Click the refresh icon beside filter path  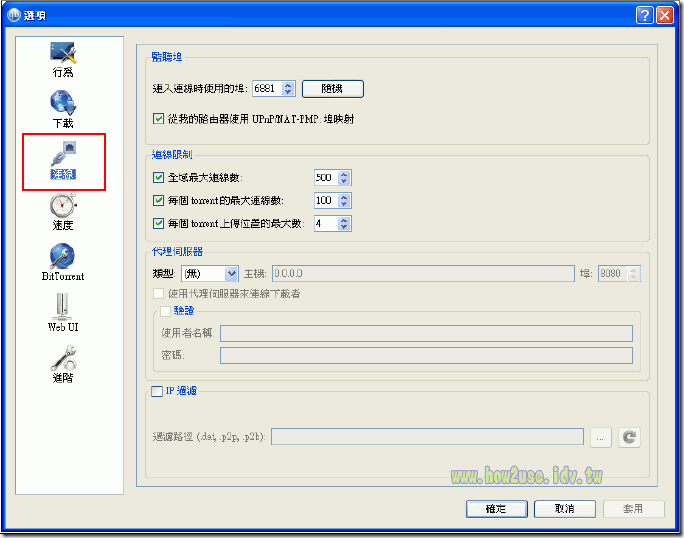[630, 437]
